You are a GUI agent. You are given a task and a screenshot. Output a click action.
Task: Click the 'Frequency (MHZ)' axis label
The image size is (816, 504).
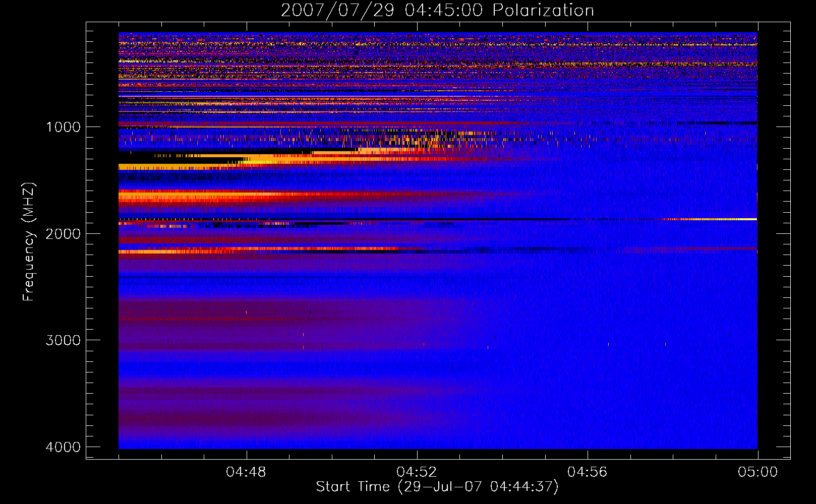(x=29, y=242)
